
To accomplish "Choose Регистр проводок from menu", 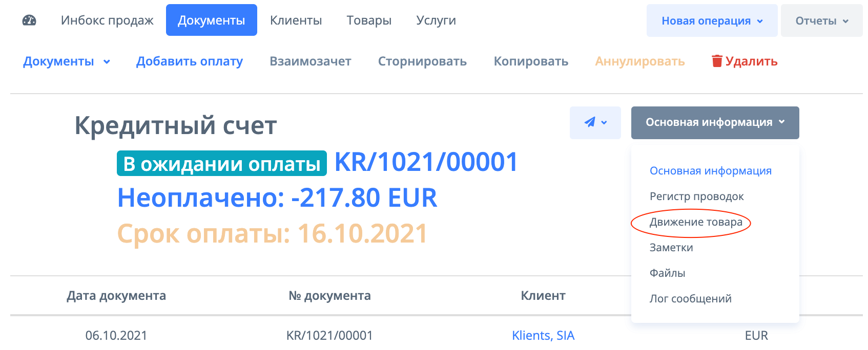I will tap(696, 196).
